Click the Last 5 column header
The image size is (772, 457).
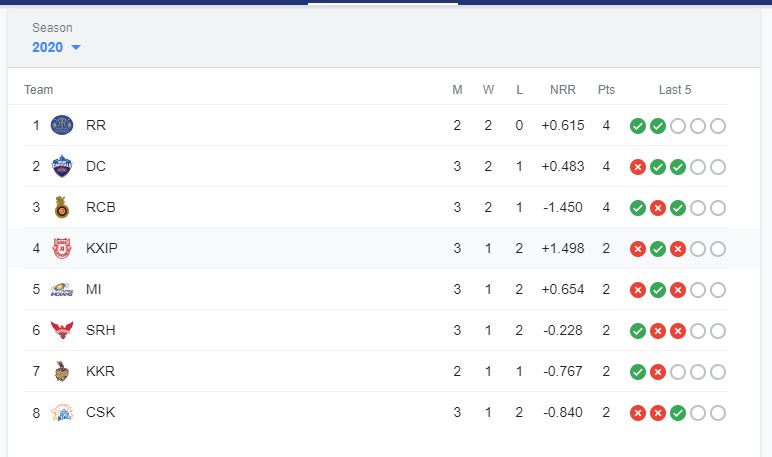pyautogui.click(x=675, y=90)
